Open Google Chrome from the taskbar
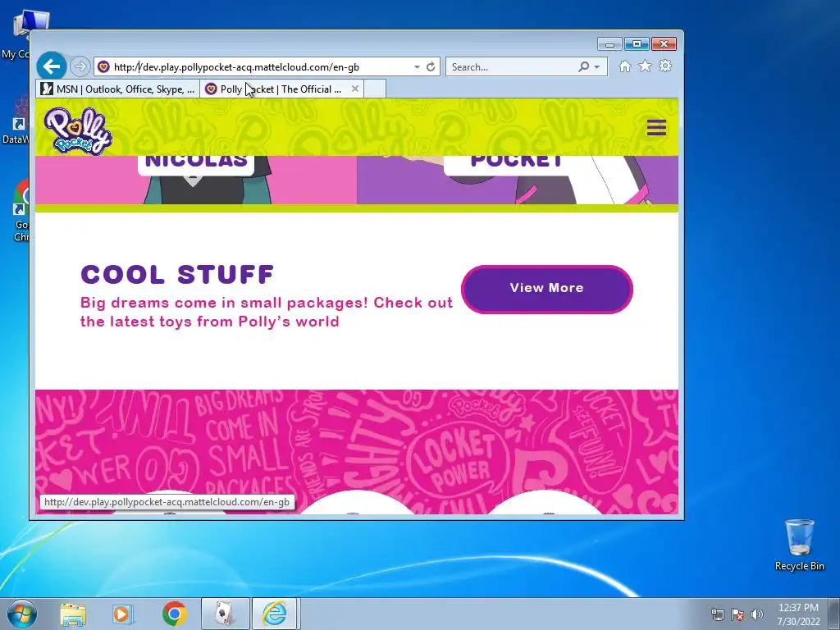 pos(174,614)
